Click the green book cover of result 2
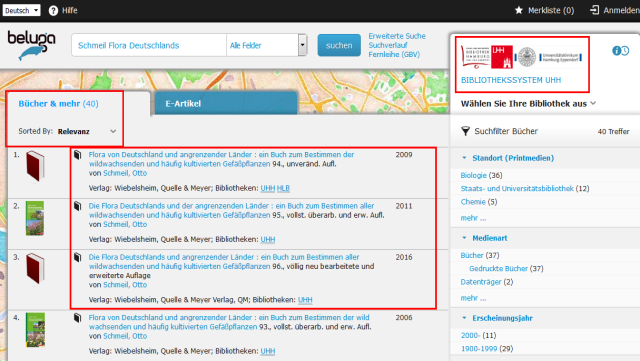This screenshot has height=361, width=640. (x=35, y=218)
